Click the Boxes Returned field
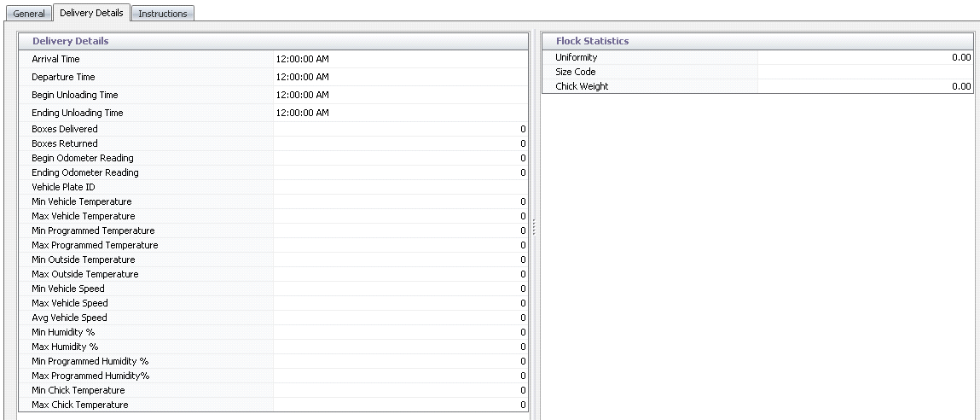The width and height of the screenshot is (980, 420). coord(400,143)
